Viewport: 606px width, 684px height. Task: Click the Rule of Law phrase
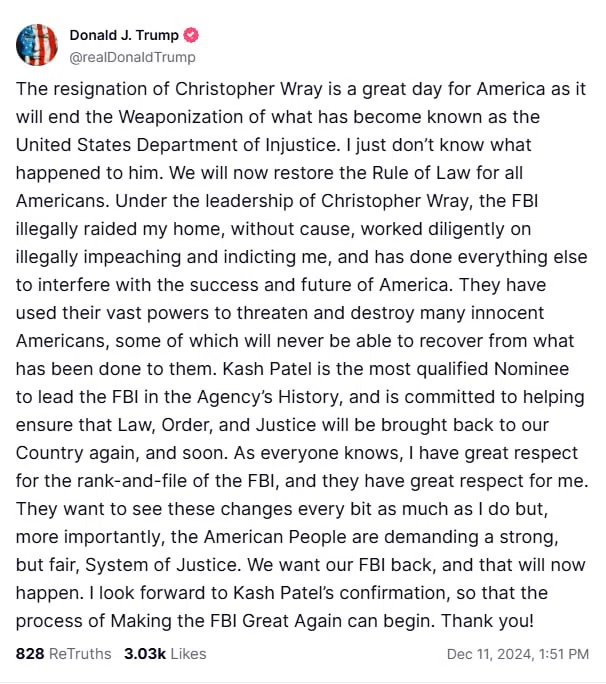[x=421, y=173]
